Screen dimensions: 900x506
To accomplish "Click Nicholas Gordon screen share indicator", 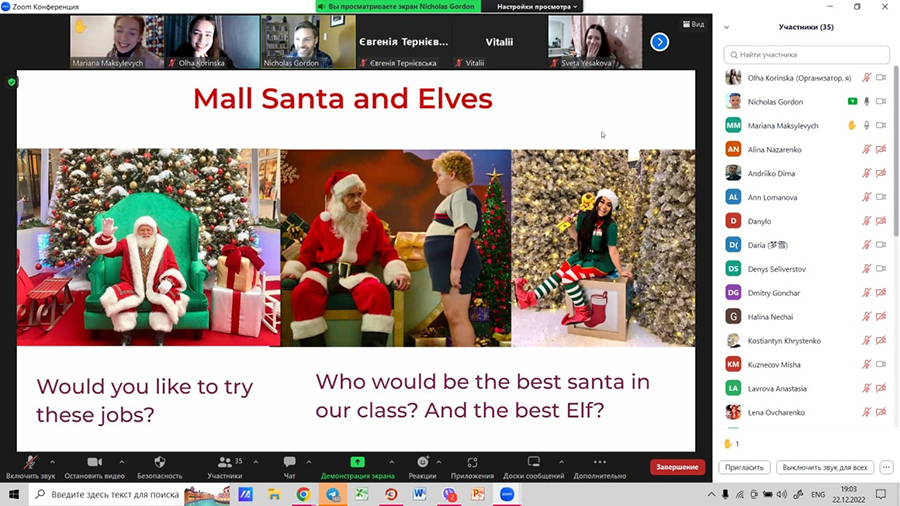I will [x=852, y=102].
